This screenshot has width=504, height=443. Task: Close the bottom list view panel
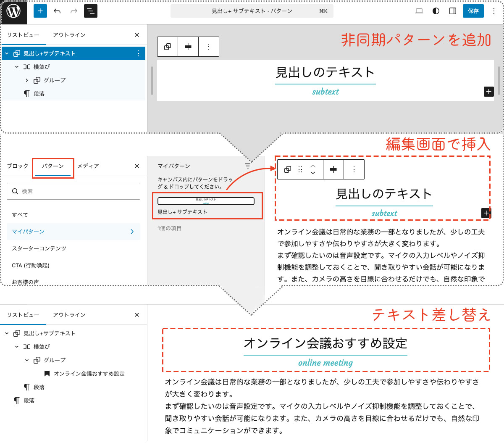[x=137, y=315]
